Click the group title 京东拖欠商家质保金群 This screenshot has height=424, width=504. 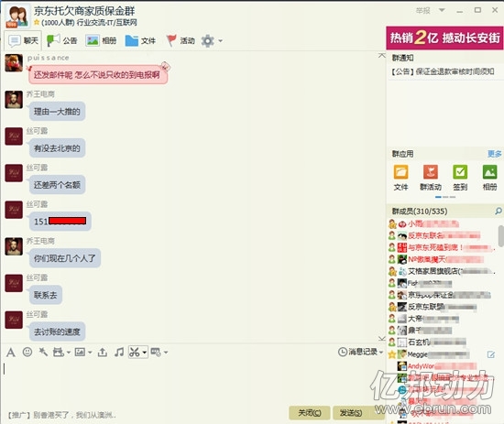coord(84,11)
